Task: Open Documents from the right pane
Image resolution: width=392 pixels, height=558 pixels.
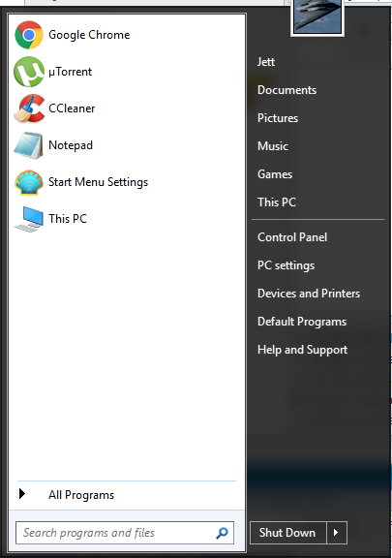Action: (286, 90)
